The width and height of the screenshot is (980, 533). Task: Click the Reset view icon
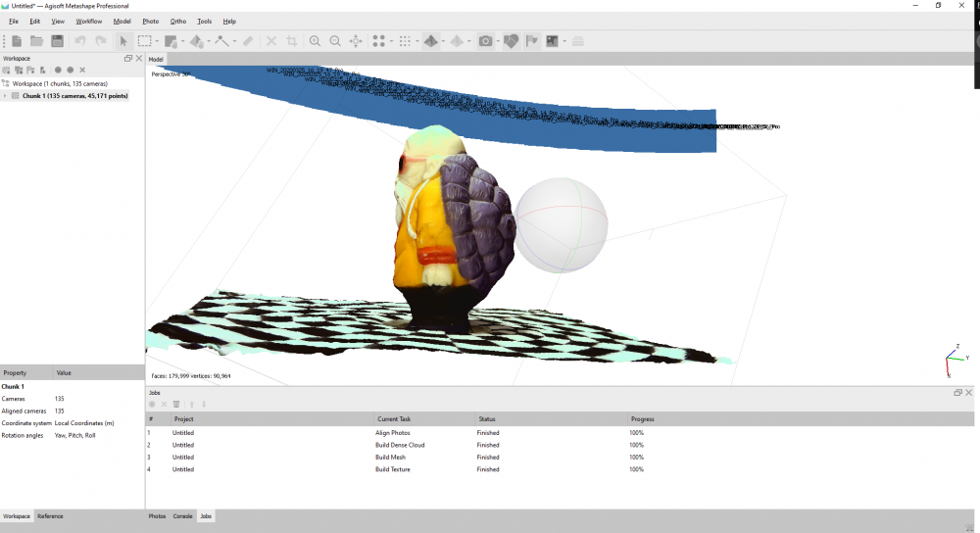(x=356, y=41)
